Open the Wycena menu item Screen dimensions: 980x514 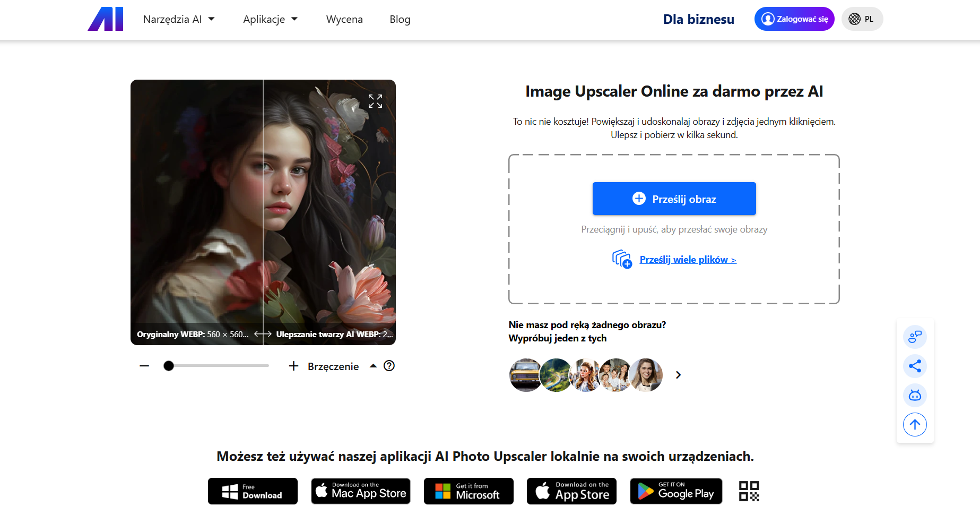[x=344, y=19]
